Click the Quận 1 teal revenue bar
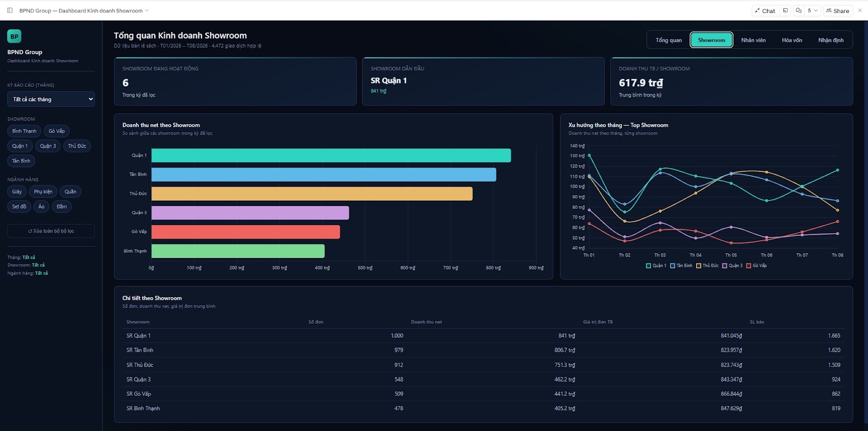868x431 pixels. [x=331, y=155]
